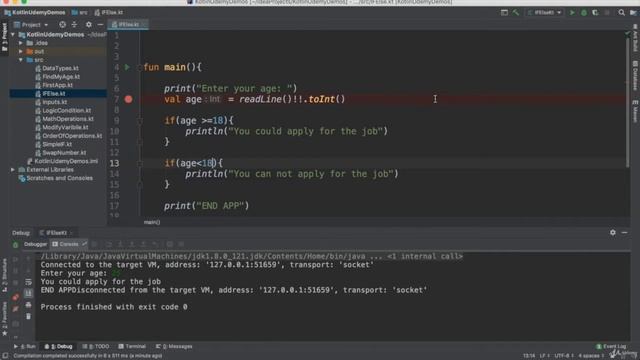Click the print console output icon
Image resolution: width=640 pixels, height=360 pixels.
pyautogui.click(x=28, y=305)
